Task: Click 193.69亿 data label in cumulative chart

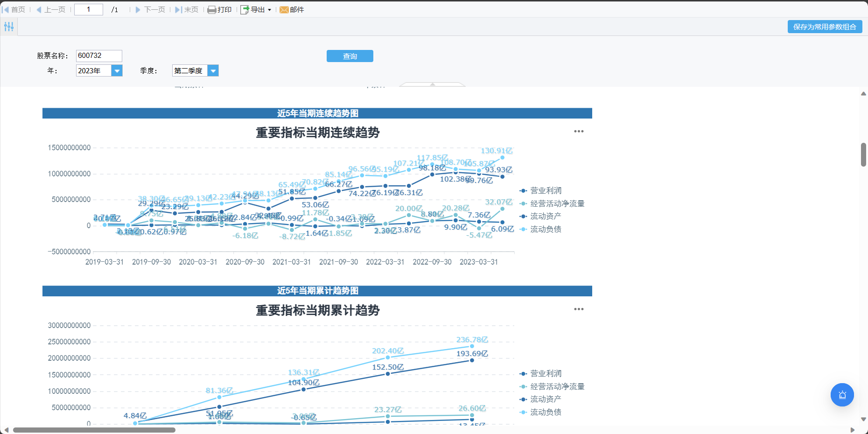Action: (x=472, y=354)
